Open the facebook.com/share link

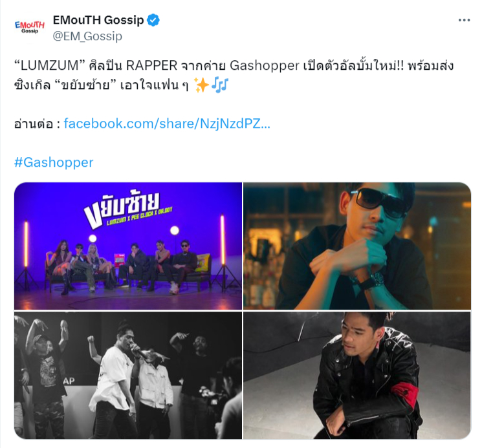point(167,123)
